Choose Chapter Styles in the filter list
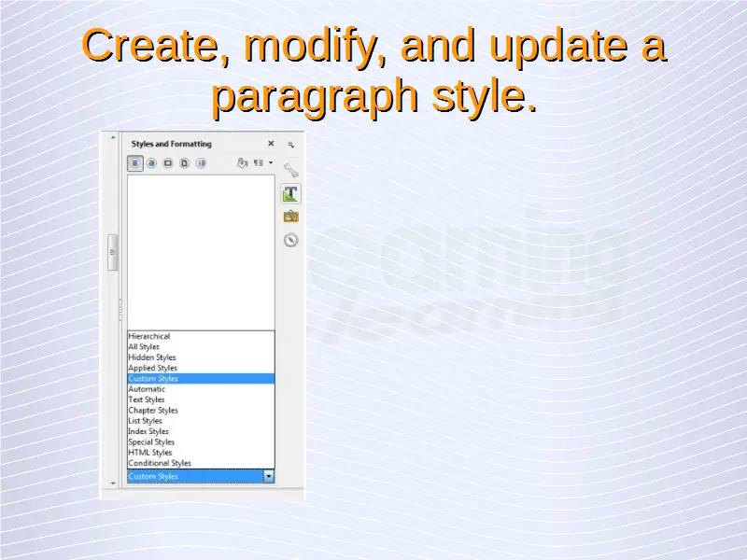747x560 pixels. tap(201, 410)
